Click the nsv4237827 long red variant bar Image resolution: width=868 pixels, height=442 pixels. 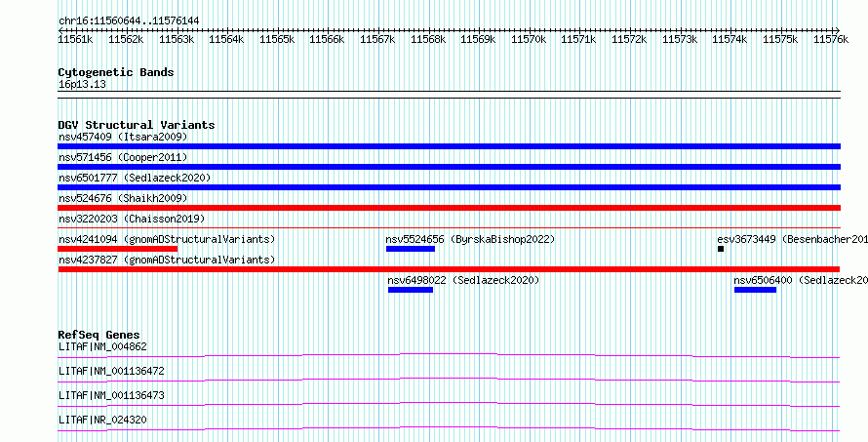[x=449, y=269]
